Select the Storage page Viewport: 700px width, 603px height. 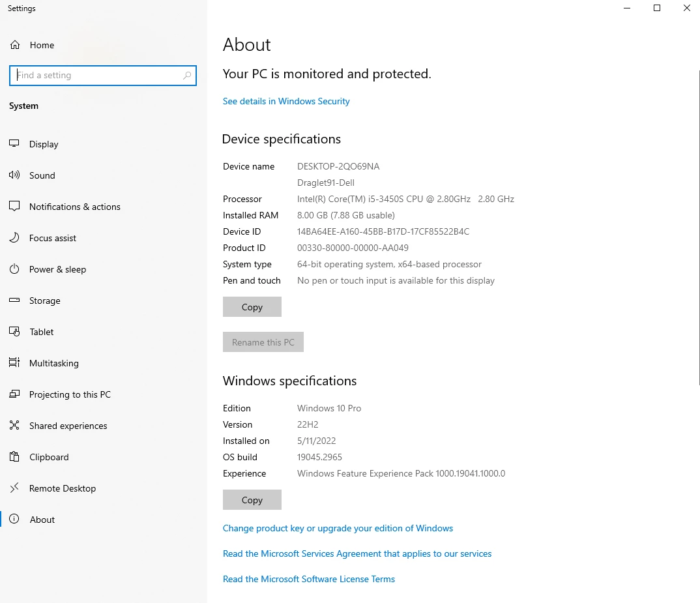pyautogui.click(x=103, y=301)
